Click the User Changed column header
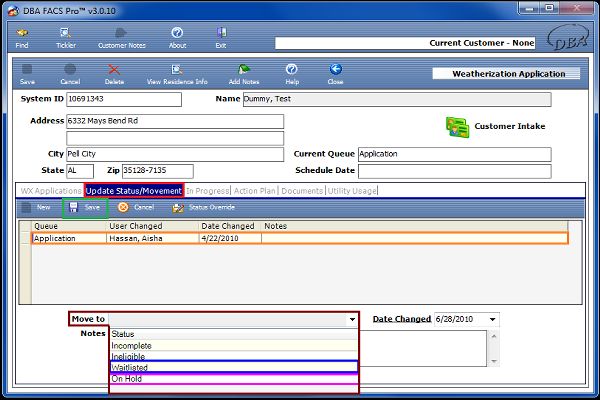Viewport: 600px width, 400px height. point(152,226)
